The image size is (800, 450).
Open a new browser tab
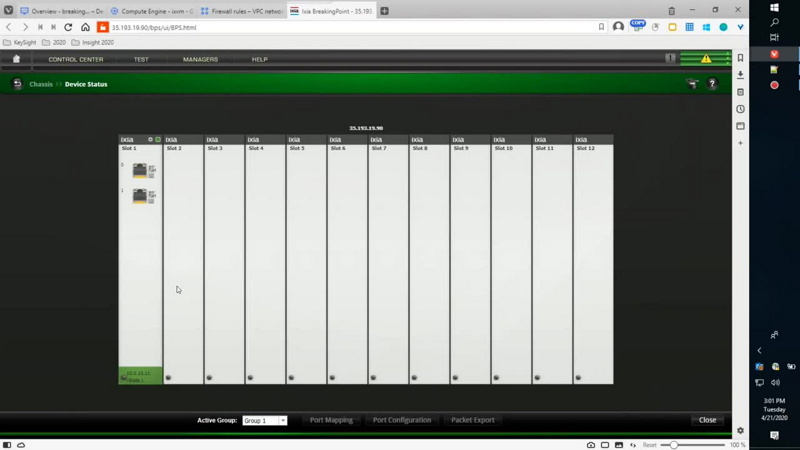[x=384, y=11]
